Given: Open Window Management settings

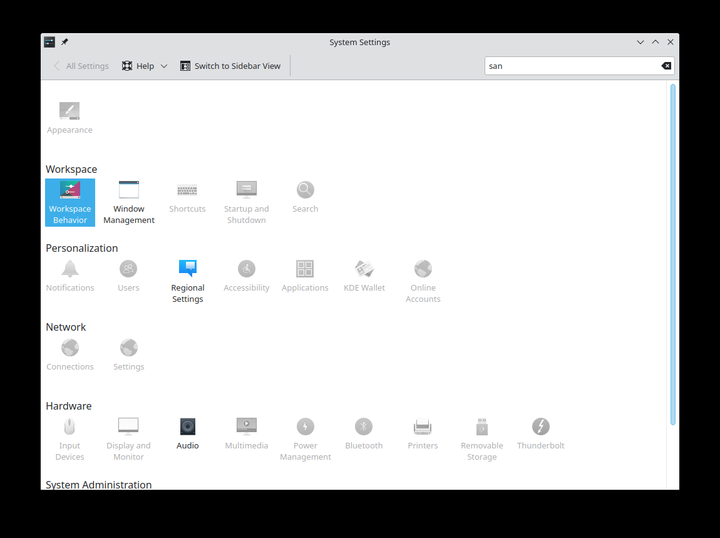Looking at the screenshot, I should pos(129,202).
